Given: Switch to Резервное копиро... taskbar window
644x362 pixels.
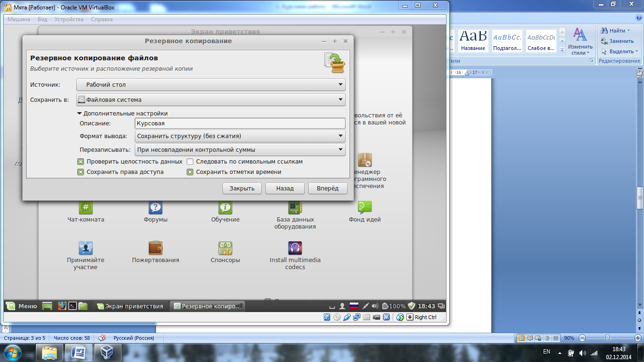Looking at the screenshot, I should [207, 306].
